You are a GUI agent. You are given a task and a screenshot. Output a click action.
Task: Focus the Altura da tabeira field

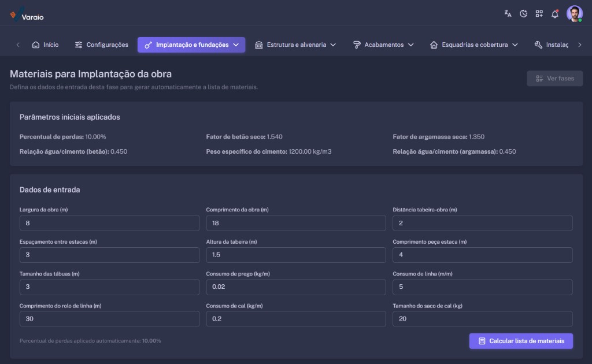pos(296,255)
